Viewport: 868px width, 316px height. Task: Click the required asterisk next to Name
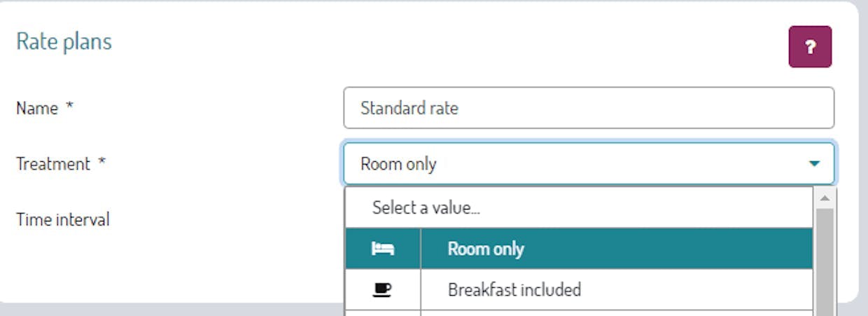69,108
